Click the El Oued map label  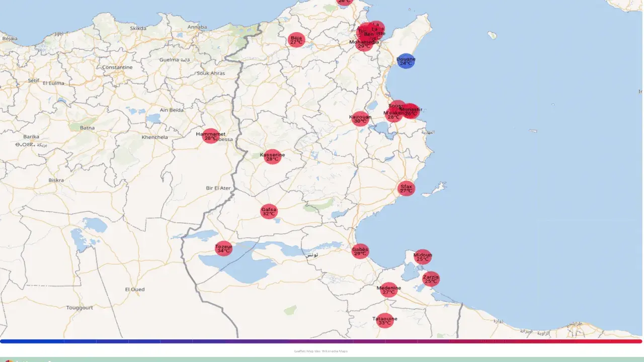tap(135, 290)
